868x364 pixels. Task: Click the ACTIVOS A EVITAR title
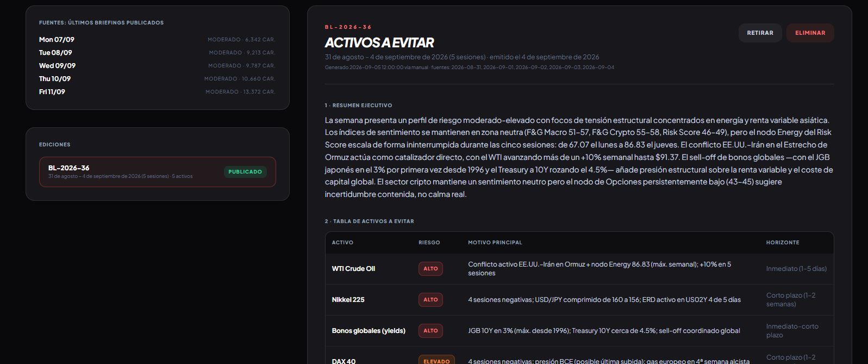[379, 42]
